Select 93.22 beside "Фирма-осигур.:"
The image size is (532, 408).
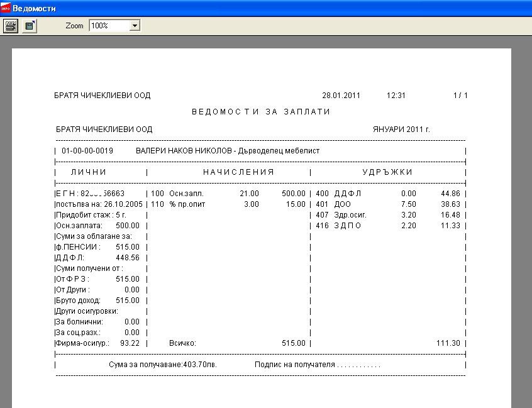click(x=130, y=343)
